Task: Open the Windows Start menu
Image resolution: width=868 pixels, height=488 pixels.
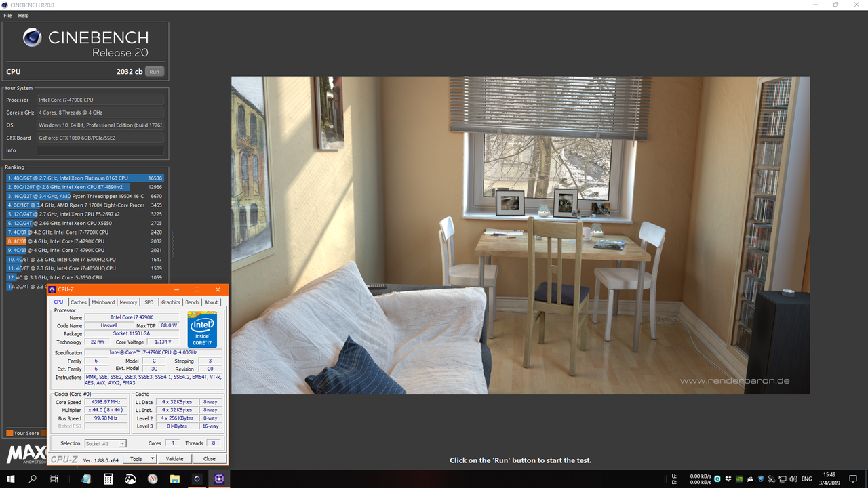Action: [x=11, y=479]
